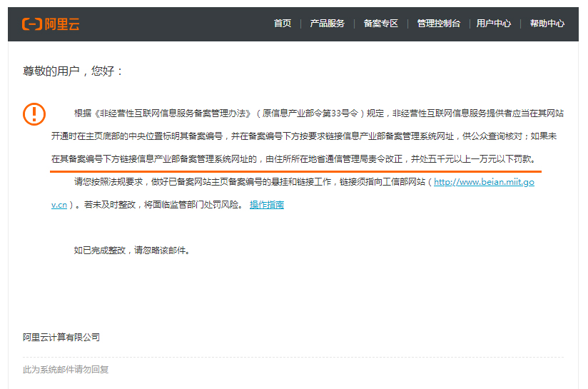The height and width of the screenshot is (389, 588).
Task: Open the 产品服务 navigation item
Action: point(327,24)
